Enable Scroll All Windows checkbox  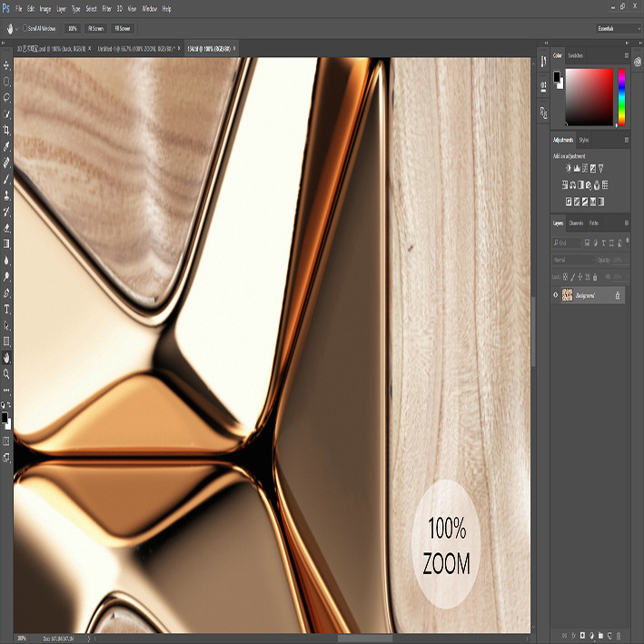(25, 28)
